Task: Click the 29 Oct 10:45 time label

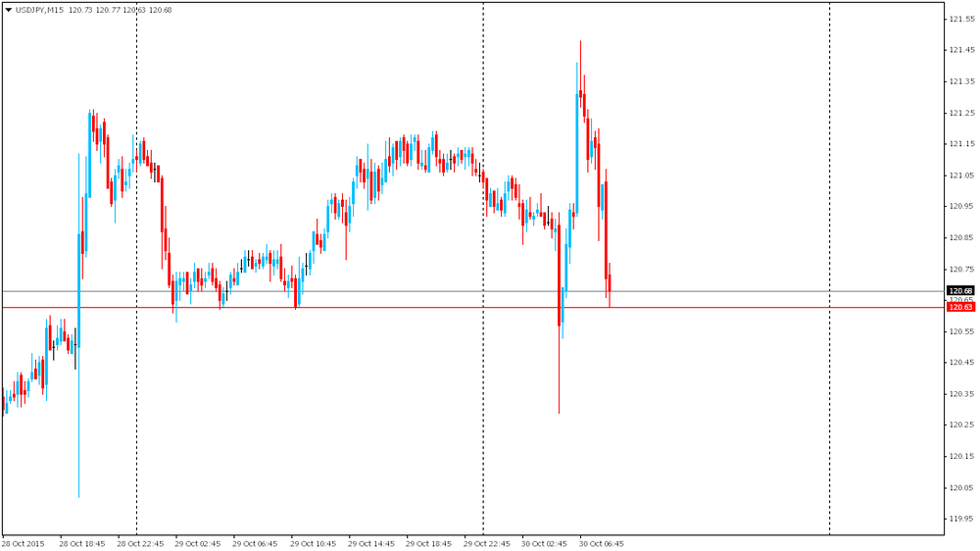Action: [314, 543]
